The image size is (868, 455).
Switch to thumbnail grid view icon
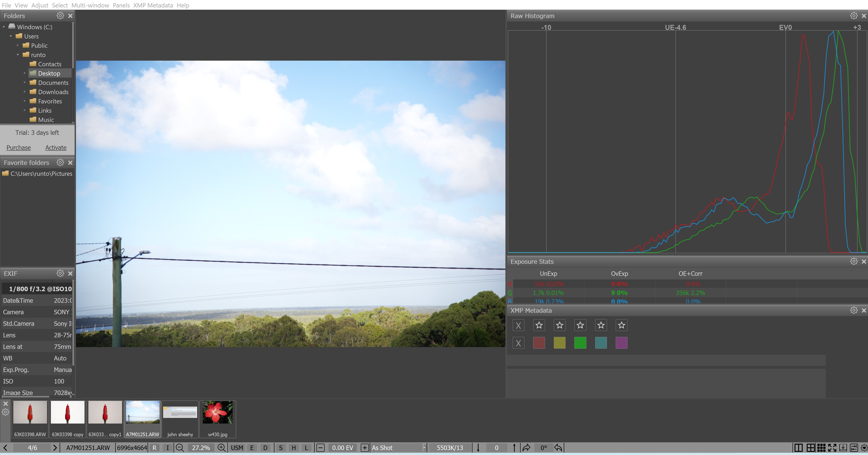click(x=821, y=448)
